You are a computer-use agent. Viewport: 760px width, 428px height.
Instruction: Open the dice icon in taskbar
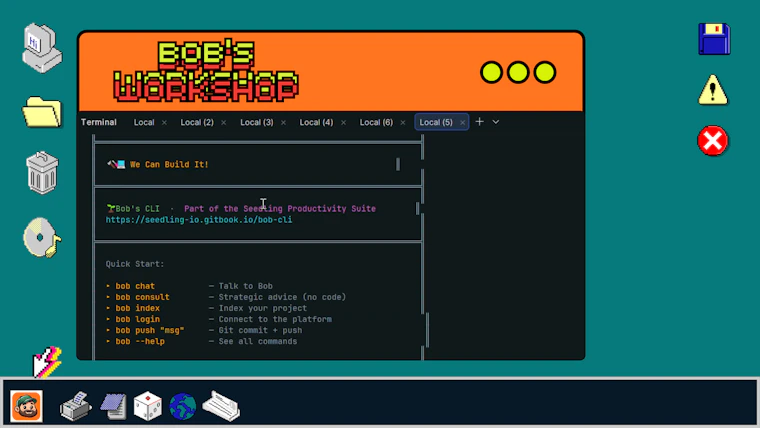tap(147, 406)
